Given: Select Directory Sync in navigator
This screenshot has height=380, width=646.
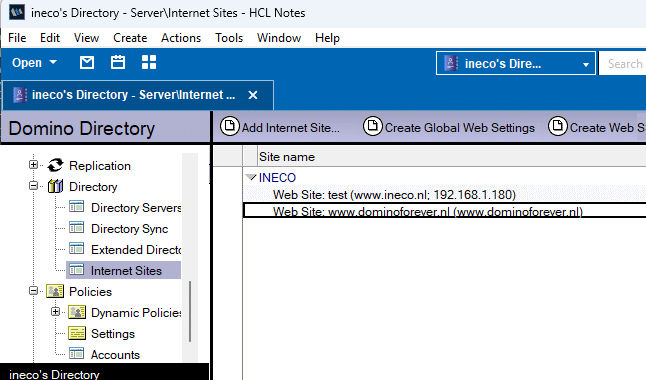Looking at the screenshot, I should click(129, 229).
